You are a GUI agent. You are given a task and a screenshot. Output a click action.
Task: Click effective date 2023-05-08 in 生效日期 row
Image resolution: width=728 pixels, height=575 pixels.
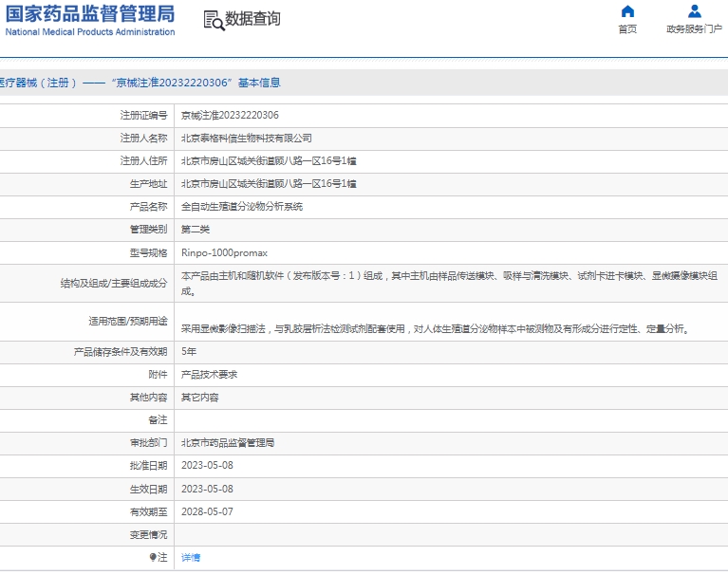point(207,489)
